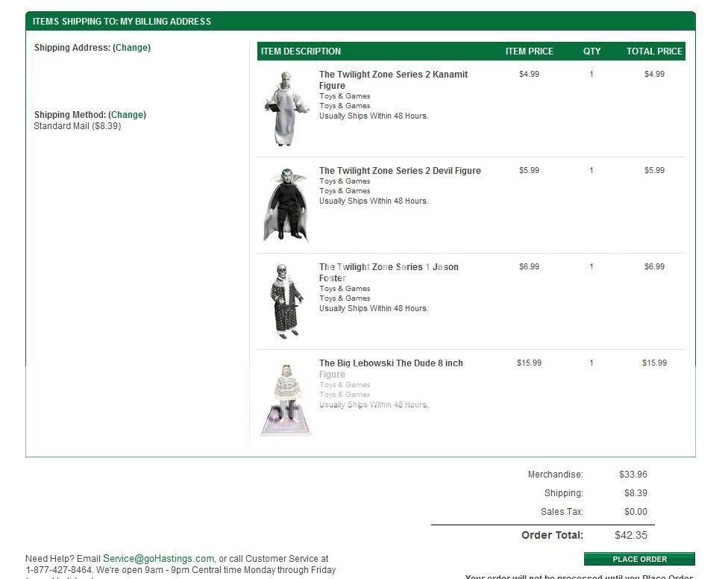Select the Order Total $42.35 amount
Viewport: 728px width, 579px height.
[x=630, y=535]
